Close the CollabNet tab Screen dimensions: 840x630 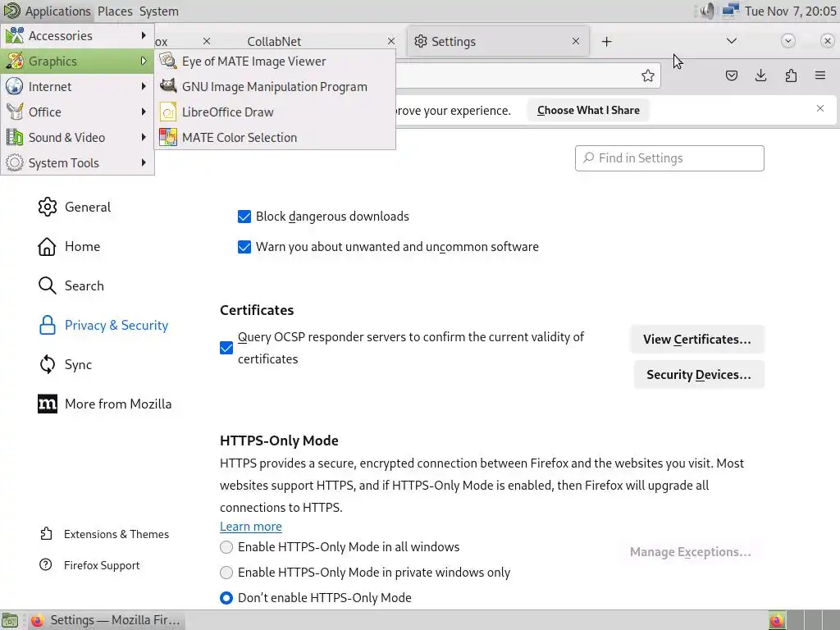coord(391,41)
